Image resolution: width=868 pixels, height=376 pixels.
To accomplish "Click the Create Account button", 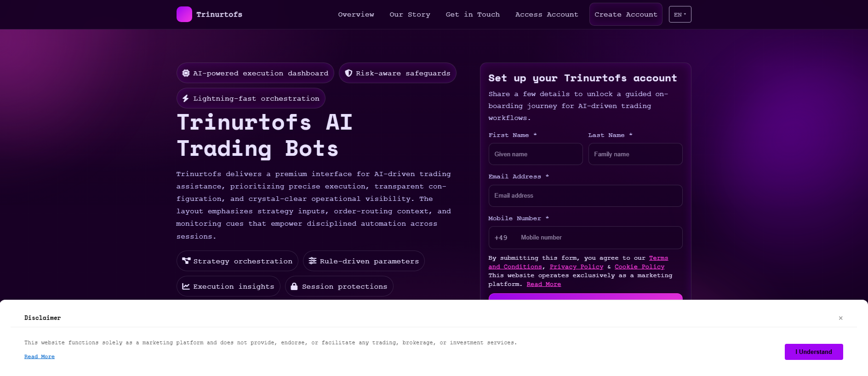I will coord(626,14).
